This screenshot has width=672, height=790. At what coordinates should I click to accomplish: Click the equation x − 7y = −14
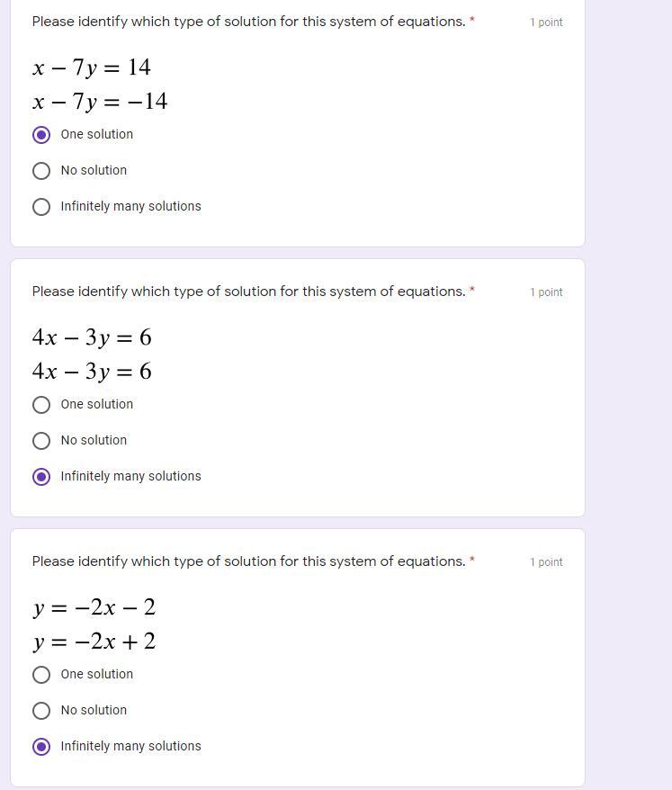[x=100, y=102]
